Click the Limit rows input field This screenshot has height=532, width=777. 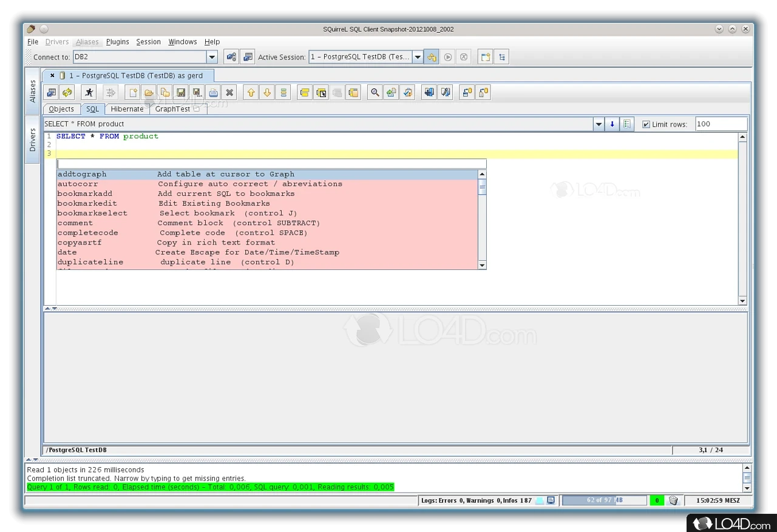(721, 124)
